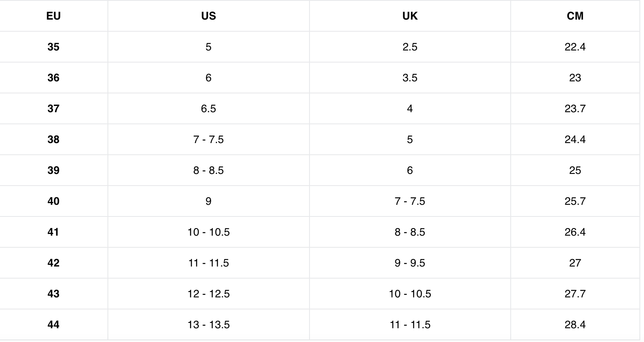Select EU size 41 row label
The image size is (644, 342).
point(53,232)
